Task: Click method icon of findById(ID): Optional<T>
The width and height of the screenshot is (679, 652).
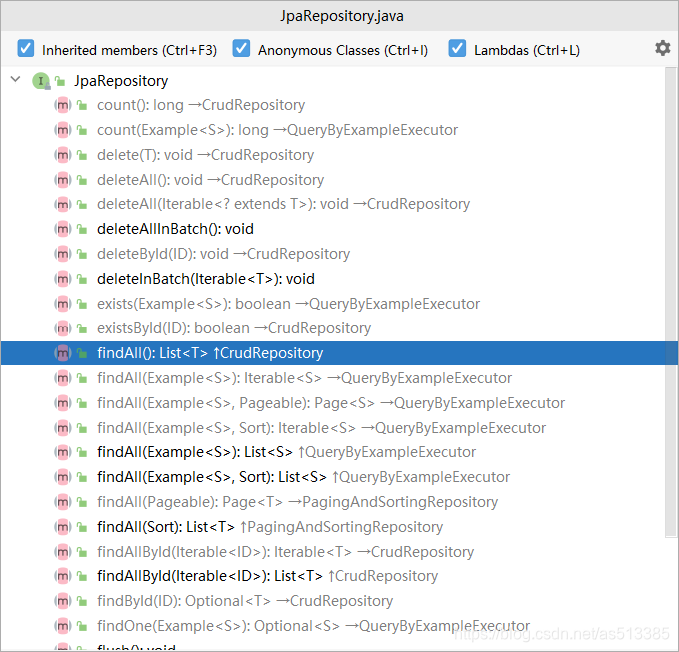Action: pos(62,601)
